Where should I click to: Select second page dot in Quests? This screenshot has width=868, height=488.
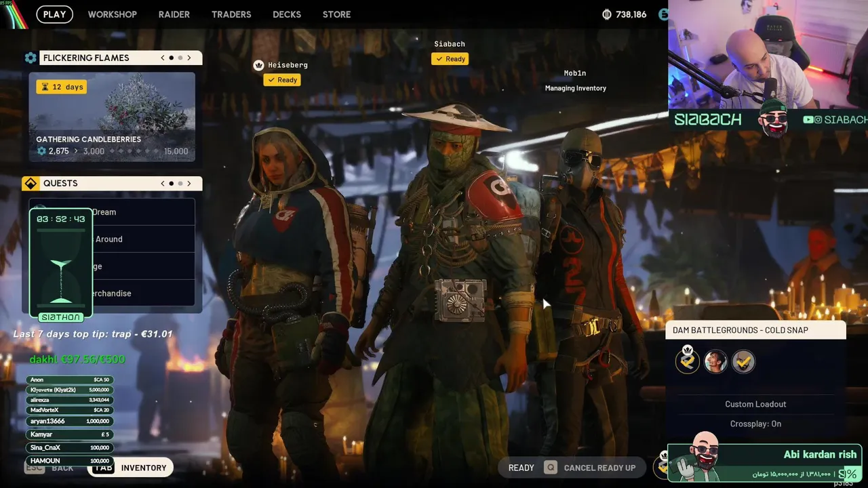[x=180, y=184]
